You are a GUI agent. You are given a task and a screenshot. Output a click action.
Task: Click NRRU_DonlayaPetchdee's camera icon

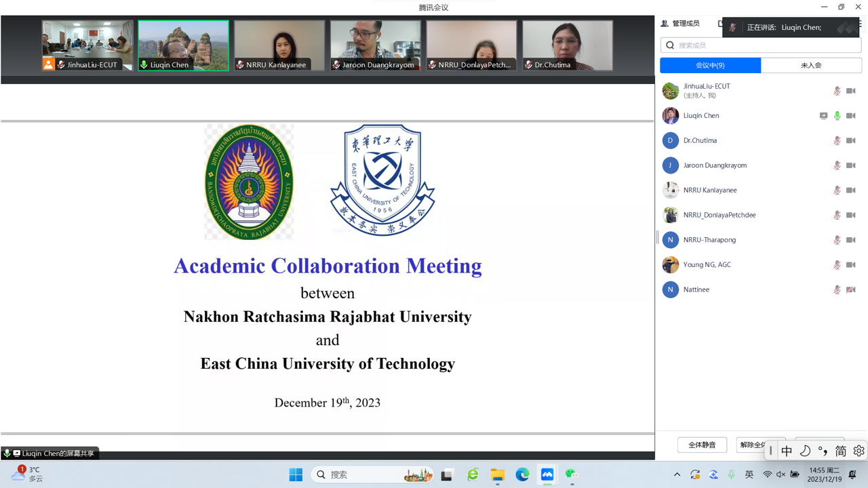tap(851, 216)
